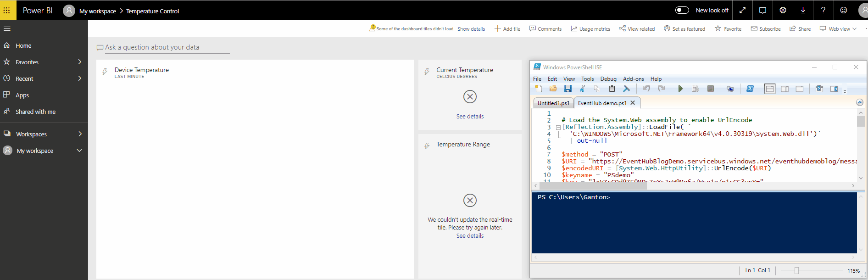Click the Show Command Window icon
Screen dimensions: 868x280
[819, 89]
